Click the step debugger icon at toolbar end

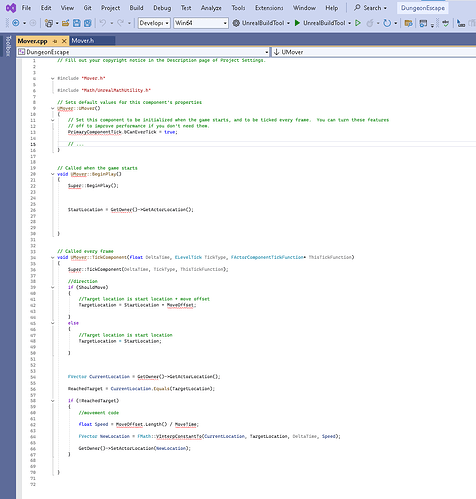point(461,23)
